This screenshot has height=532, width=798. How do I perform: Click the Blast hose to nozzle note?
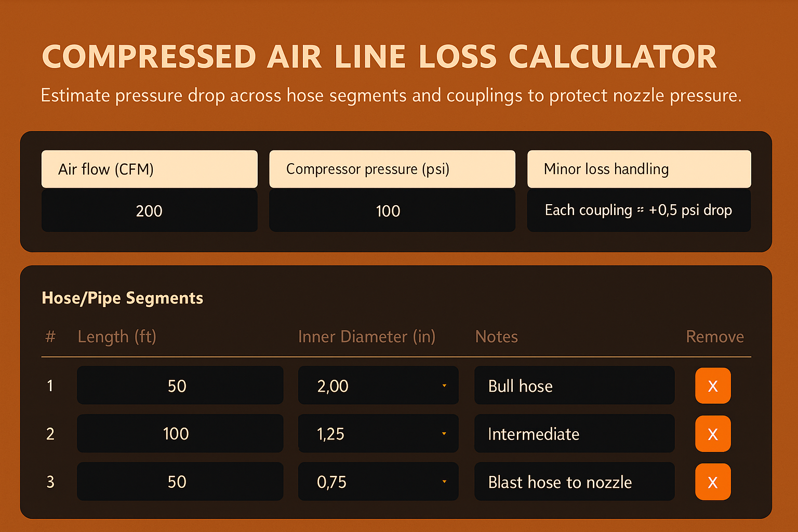click(x=574, y=482)
